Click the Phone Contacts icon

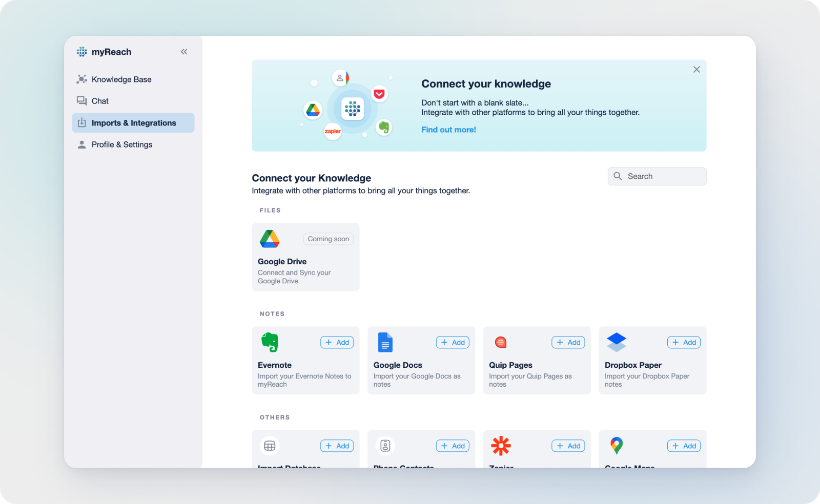point(385,446)
